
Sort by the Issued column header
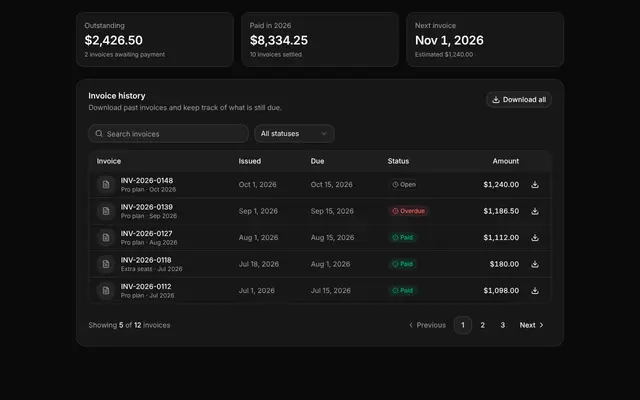point(250,161)
